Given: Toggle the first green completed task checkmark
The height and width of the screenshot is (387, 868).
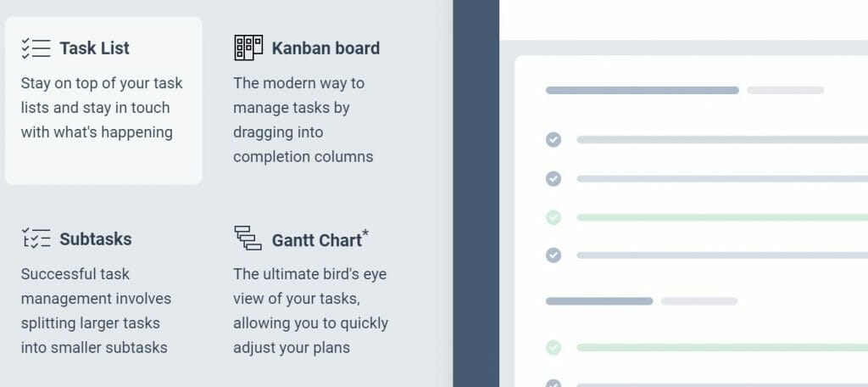Looking at the screenshot, I should pyautogui.click(x=554, y=217).
